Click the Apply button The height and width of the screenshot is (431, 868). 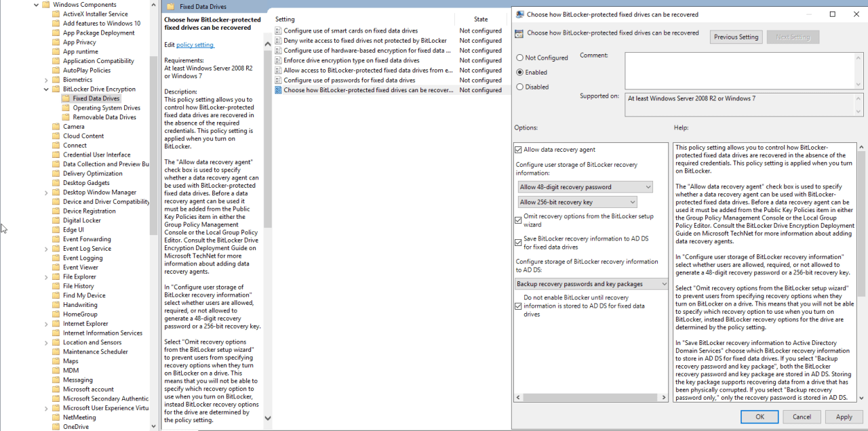click(844, 417)
